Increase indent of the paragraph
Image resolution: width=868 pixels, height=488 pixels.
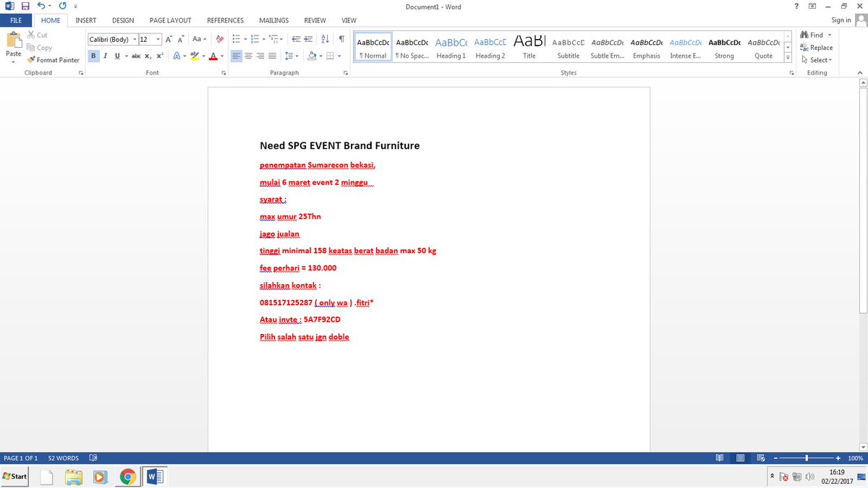[308, 39]
